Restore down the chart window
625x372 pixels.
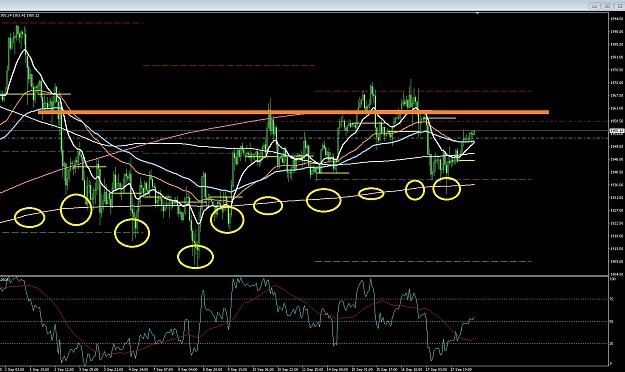pos(607,6)
